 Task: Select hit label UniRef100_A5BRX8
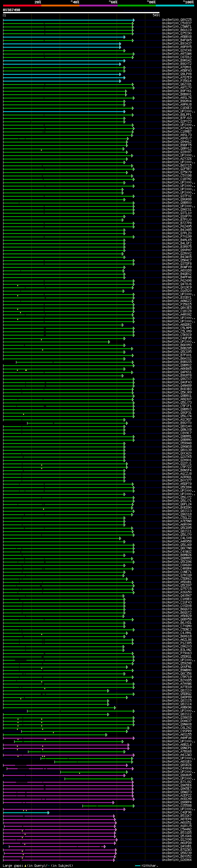pyautogui.click(x=177, y=37)
